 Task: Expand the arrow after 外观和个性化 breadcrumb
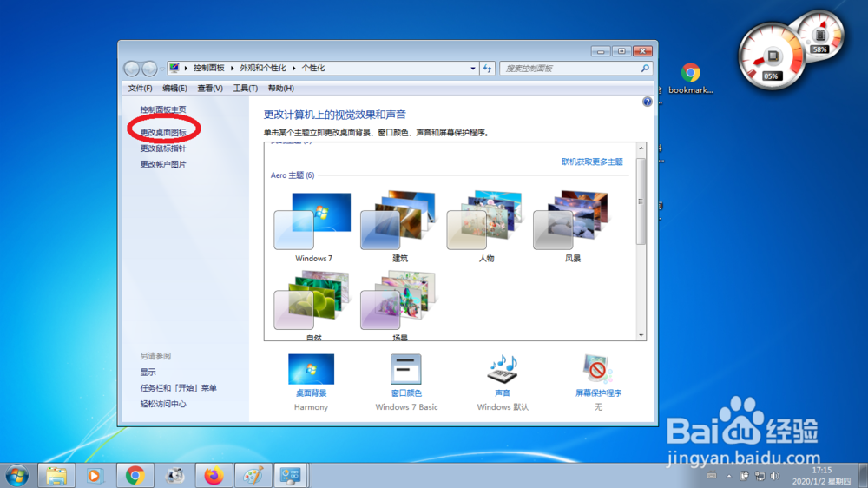tap(294, 68)
